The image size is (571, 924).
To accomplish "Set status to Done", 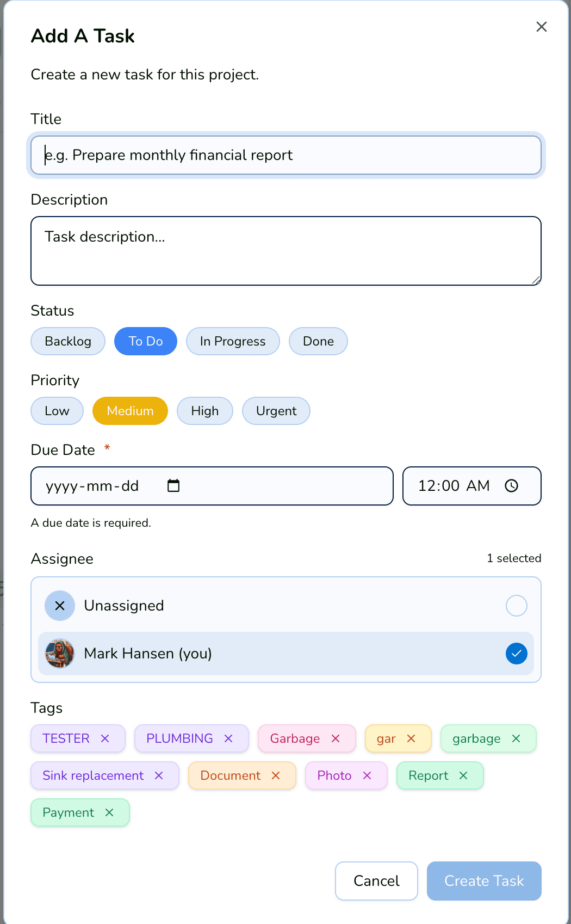I will click(x=318, y=341).
